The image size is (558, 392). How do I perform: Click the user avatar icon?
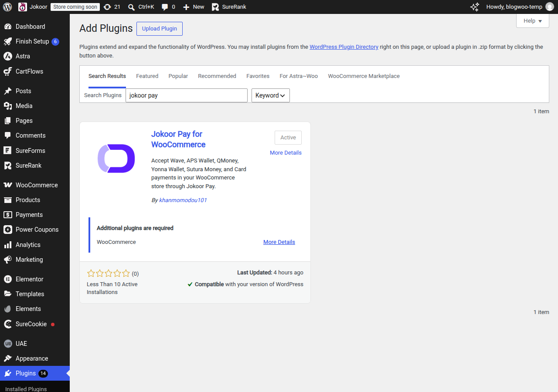coord(550,7)
